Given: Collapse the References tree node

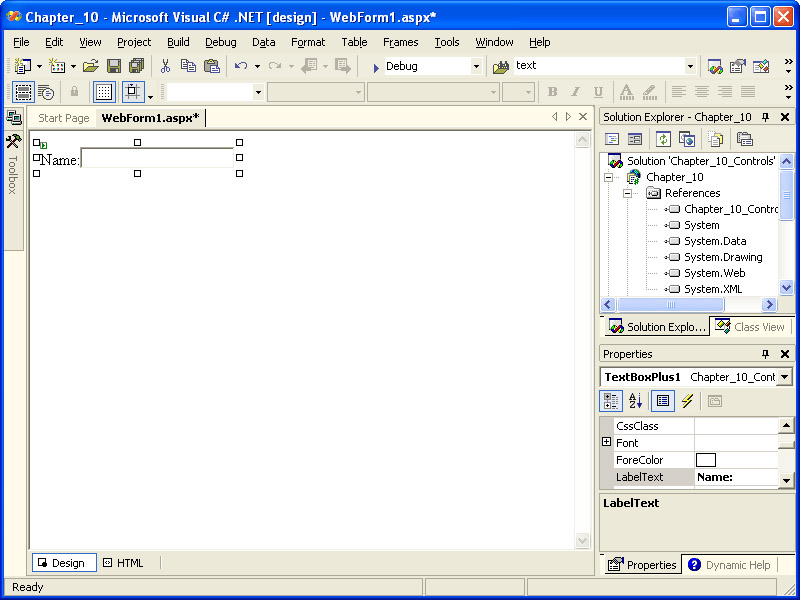Looking at the screenshot, I should coord(628,193).
